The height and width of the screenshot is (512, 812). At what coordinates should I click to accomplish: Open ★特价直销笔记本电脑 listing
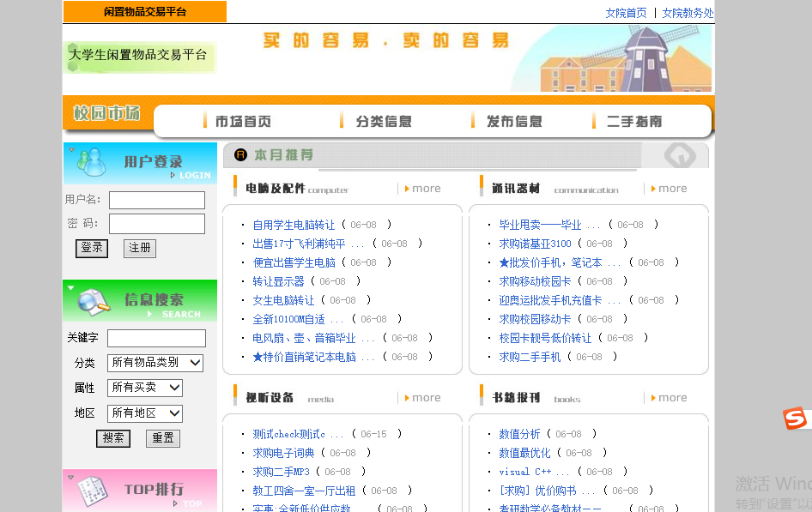(314, 357)
